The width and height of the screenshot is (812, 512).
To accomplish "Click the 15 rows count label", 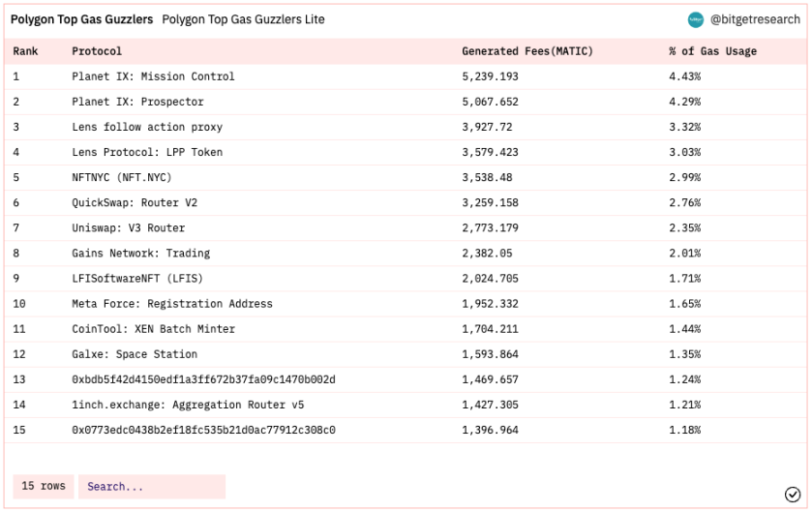I will pyautogui.click(x=44, y=486).
